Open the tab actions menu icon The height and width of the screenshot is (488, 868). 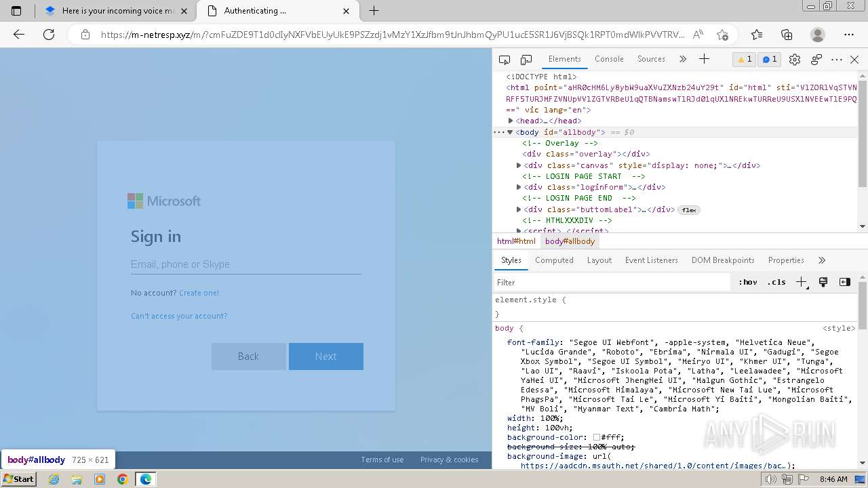click(x=17, y=11)
